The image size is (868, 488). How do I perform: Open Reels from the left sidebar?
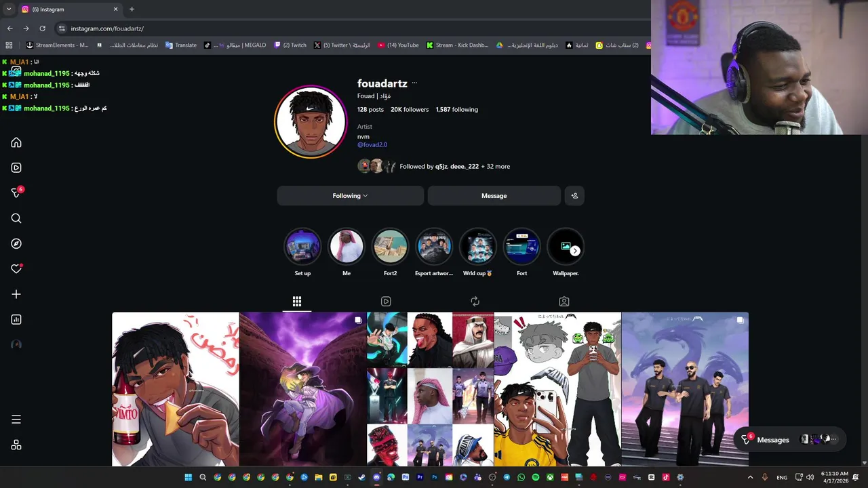16,168
